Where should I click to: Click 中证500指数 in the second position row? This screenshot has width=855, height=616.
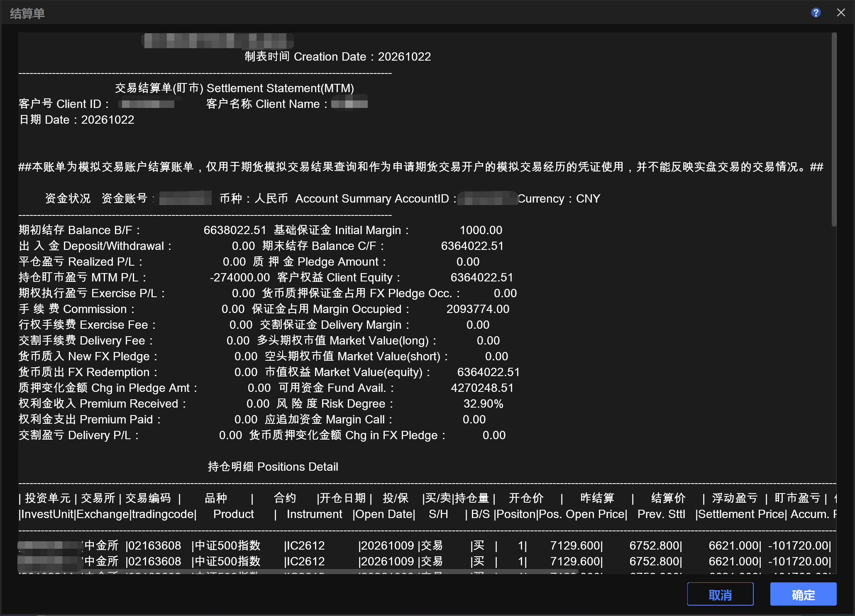pos(227,561)
